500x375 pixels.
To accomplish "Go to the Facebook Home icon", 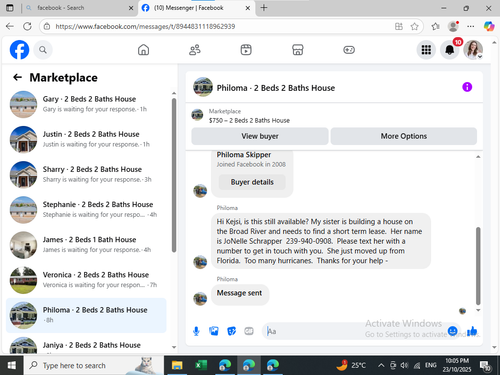I will pyautogui.click(x=143, y=50).
